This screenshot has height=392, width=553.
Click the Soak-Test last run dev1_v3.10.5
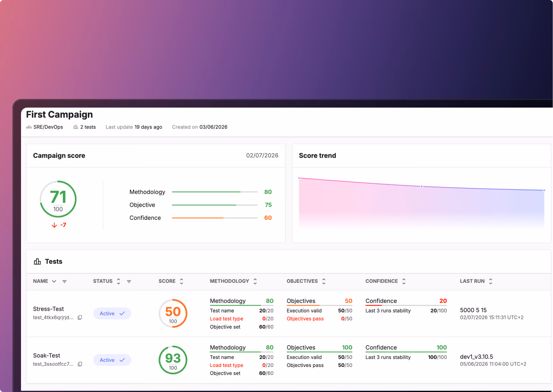coord(476,357)
